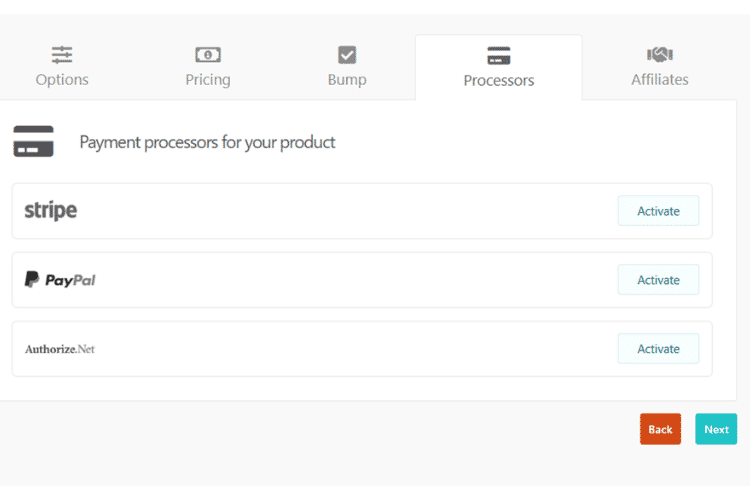Click the Bump checkmark icon
Viewport: 750px width, 500px height.
[x=347, y=55]
